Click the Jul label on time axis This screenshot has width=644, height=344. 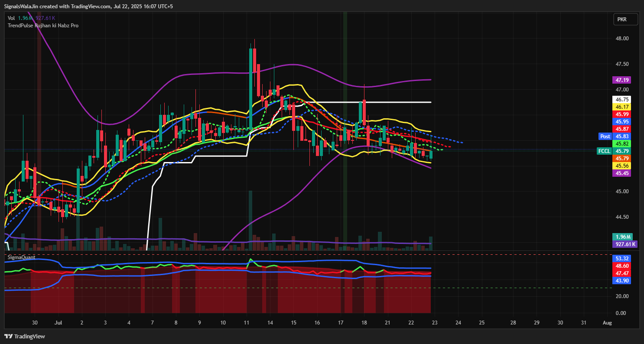[58, 323]
